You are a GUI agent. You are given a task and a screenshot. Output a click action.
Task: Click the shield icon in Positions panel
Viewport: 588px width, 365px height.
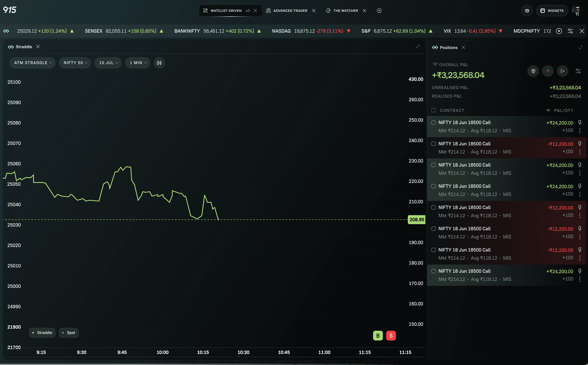click(x=533, y=71)
